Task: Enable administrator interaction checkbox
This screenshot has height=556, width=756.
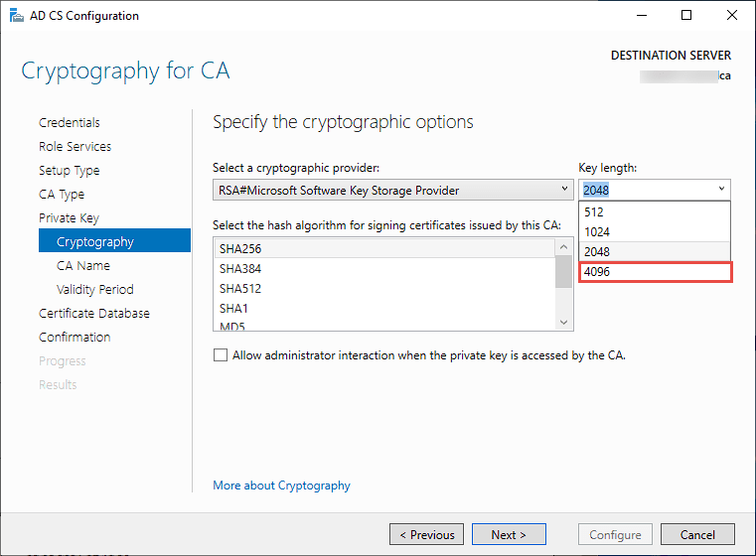Action: click(221, 354)
